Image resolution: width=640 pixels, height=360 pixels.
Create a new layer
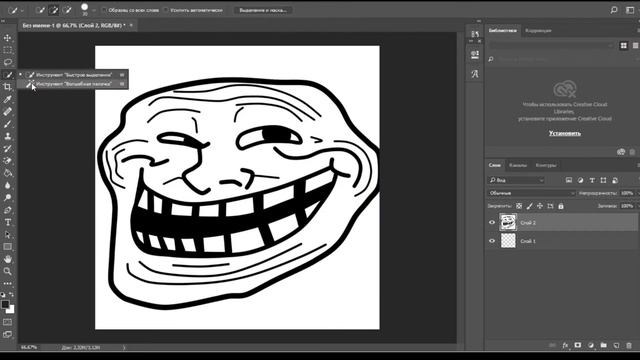coord(616,345)
